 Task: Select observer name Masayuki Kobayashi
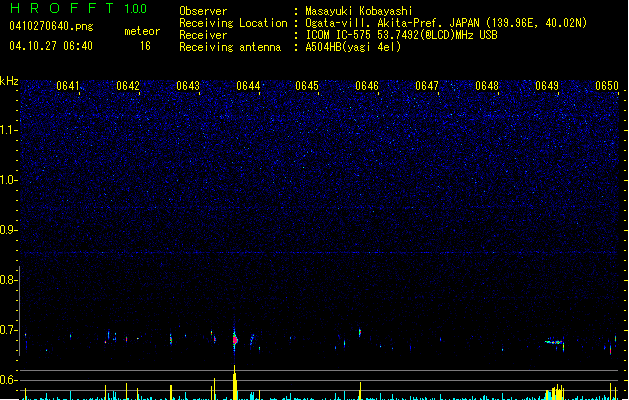coord(359,11)
